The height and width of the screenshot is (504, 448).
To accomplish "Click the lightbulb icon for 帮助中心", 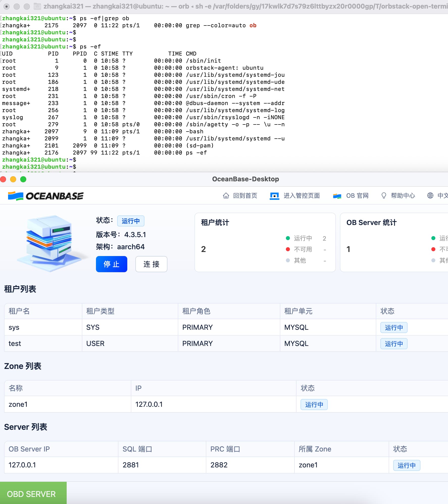I will point(384,196).
